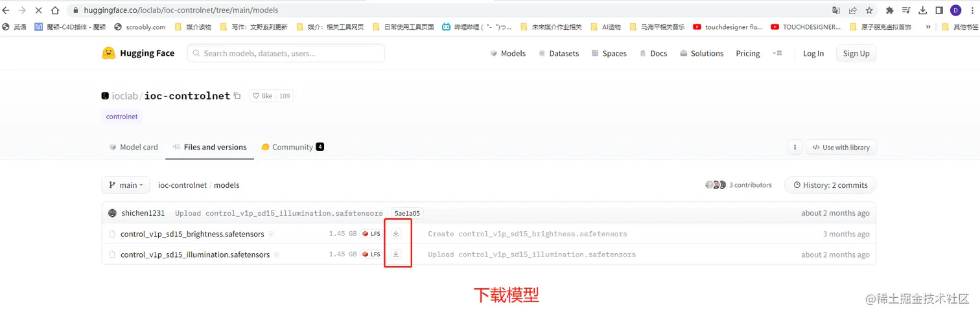Toggle Chrome side panel
The height and width of the screenshot is (316, 980).
coord(939,10)
